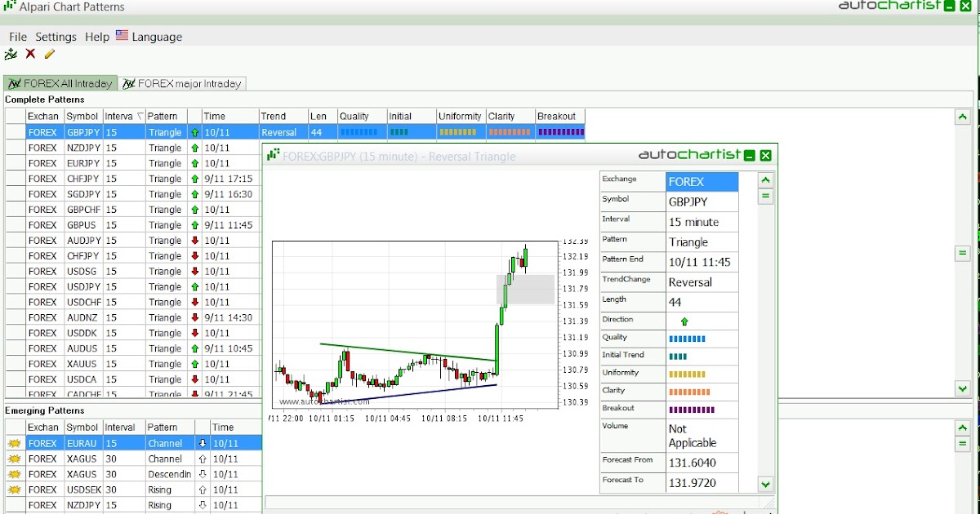Select the EURJPY row in Complete Patterns

tap(133, 163)
